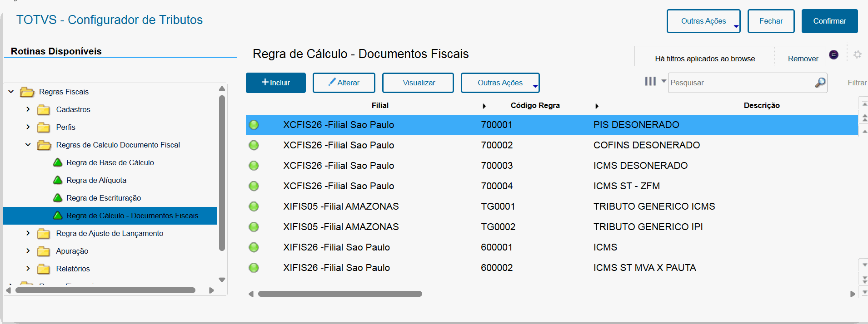Click the magnifier icon in the Pesquisar field
868x324 pixels.
tap(820, 83)
